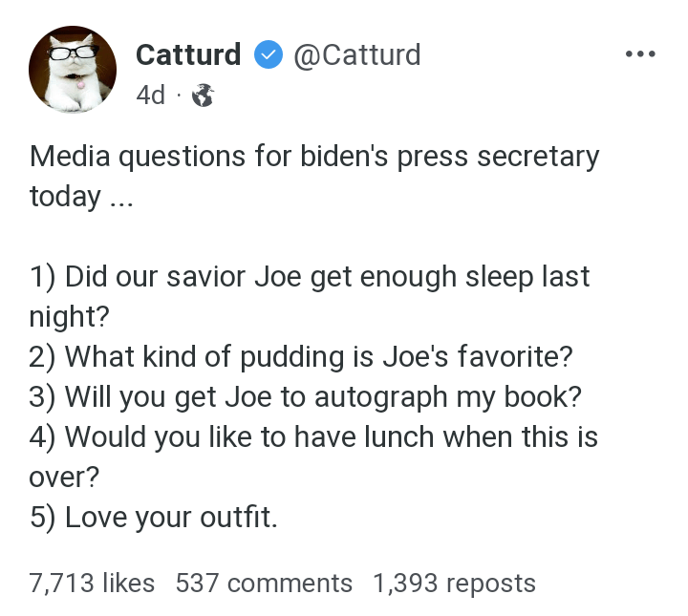Open the three-dot more options menu

tap(639, 54)
